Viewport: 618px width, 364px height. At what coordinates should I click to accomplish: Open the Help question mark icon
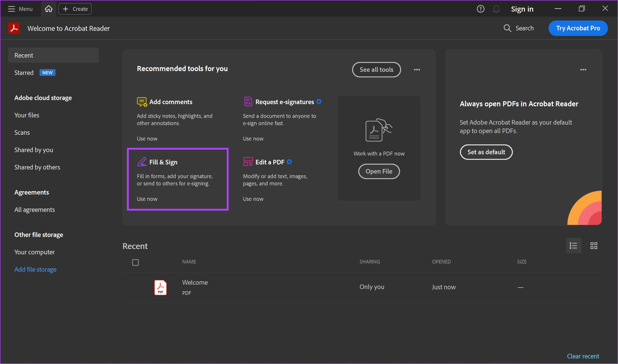pyautogui.click(x=480, y=9)
